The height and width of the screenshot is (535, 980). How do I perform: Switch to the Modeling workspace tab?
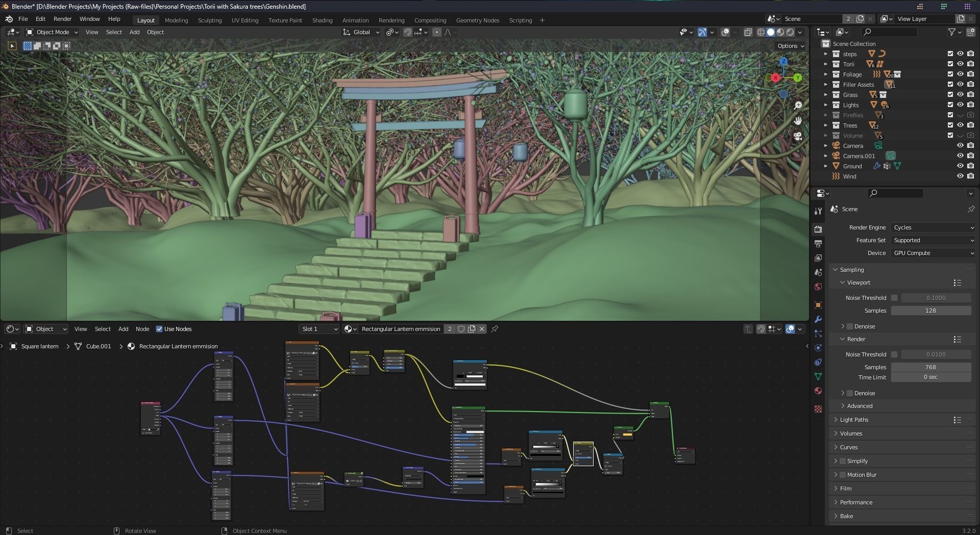pos(176,20)
